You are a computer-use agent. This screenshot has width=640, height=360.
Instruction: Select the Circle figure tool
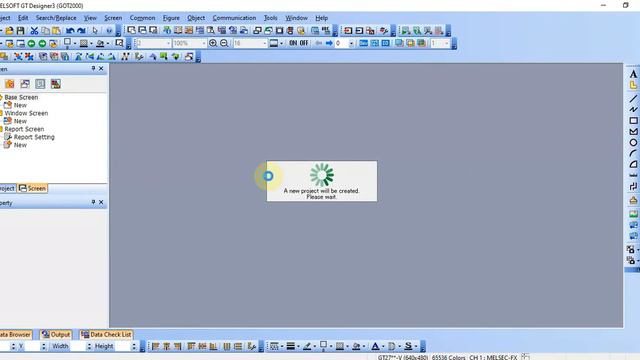(x=633, y=142)
